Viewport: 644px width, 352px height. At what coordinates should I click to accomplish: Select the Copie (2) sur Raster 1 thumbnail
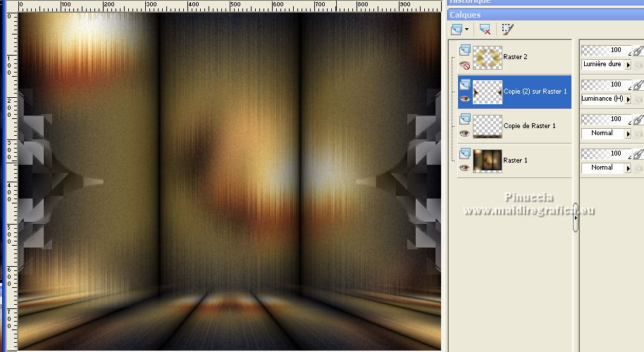(x=488, y=92)
